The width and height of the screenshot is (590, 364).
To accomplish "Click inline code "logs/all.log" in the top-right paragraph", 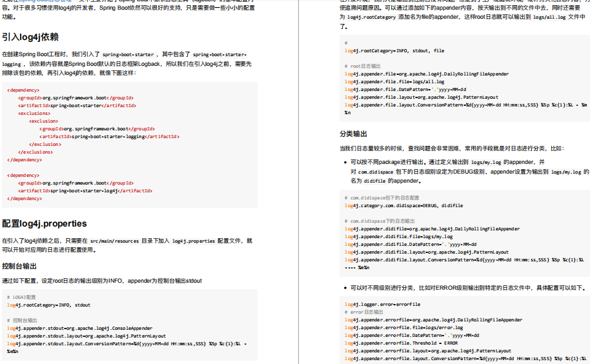I will (x=549, y=17).
